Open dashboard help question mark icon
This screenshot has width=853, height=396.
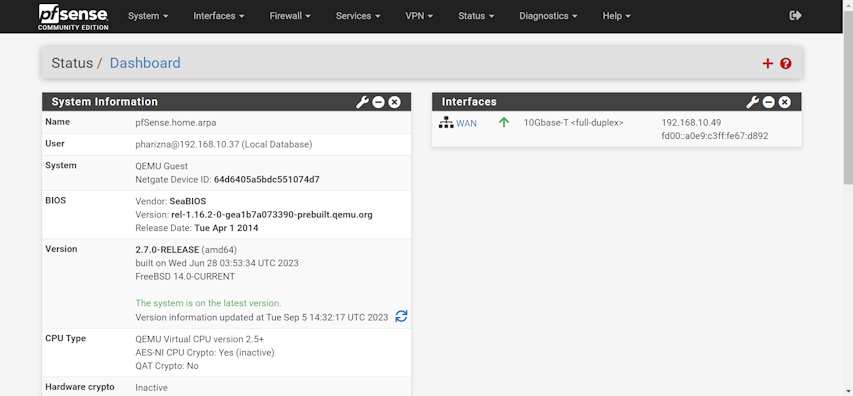point(786,64)
